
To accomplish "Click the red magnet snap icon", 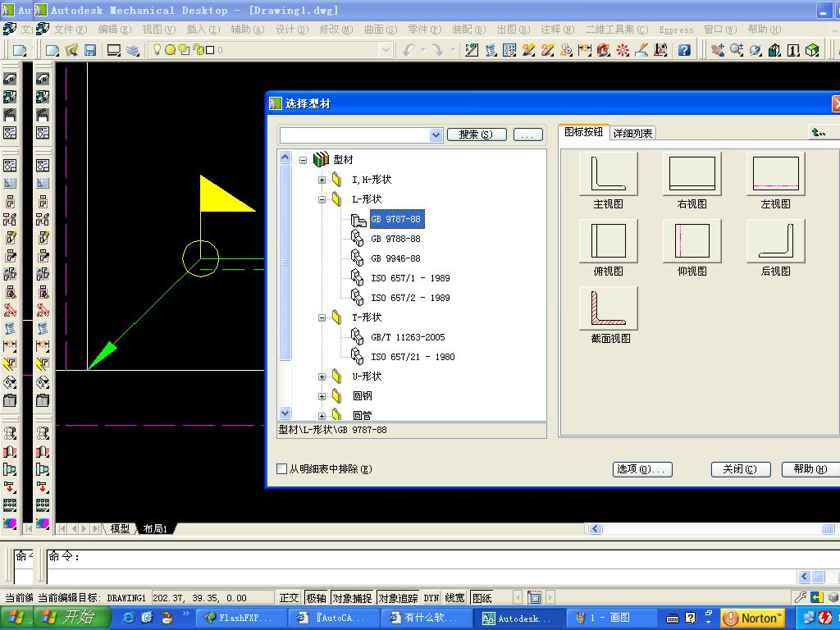I will pyautogui.click(x=603, y=50).
